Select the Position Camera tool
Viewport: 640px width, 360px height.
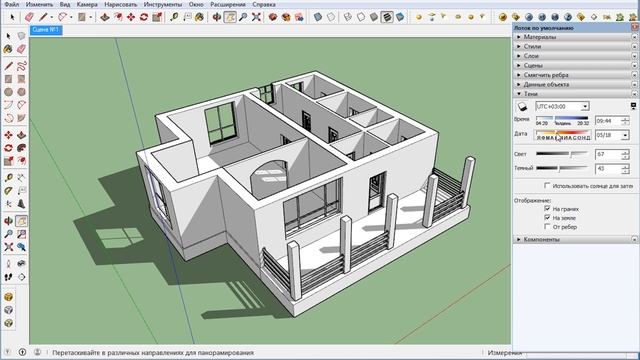(9, 264)
